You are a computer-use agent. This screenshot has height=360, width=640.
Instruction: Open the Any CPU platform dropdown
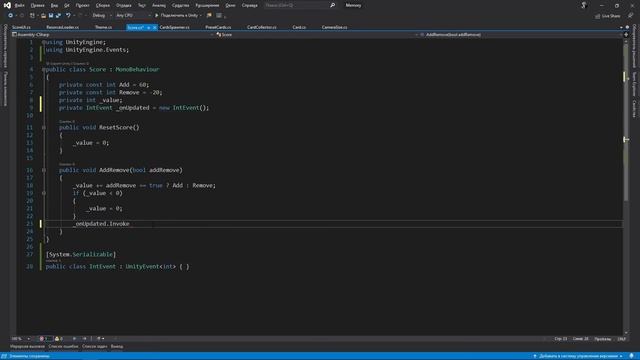tap(133, 16)
